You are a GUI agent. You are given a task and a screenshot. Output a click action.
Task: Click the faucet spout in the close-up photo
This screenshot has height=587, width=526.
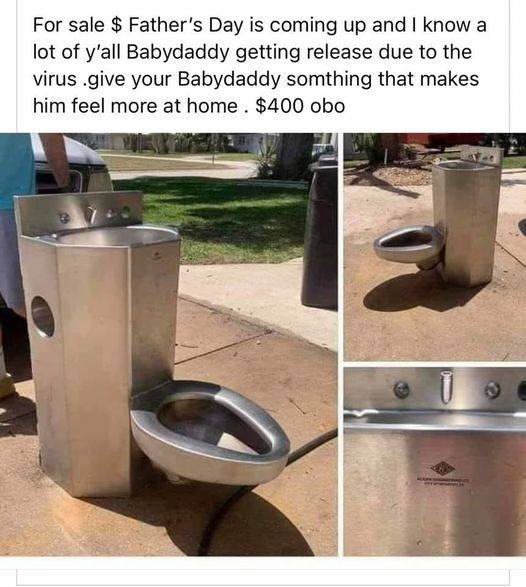click(x=446, y=386)
